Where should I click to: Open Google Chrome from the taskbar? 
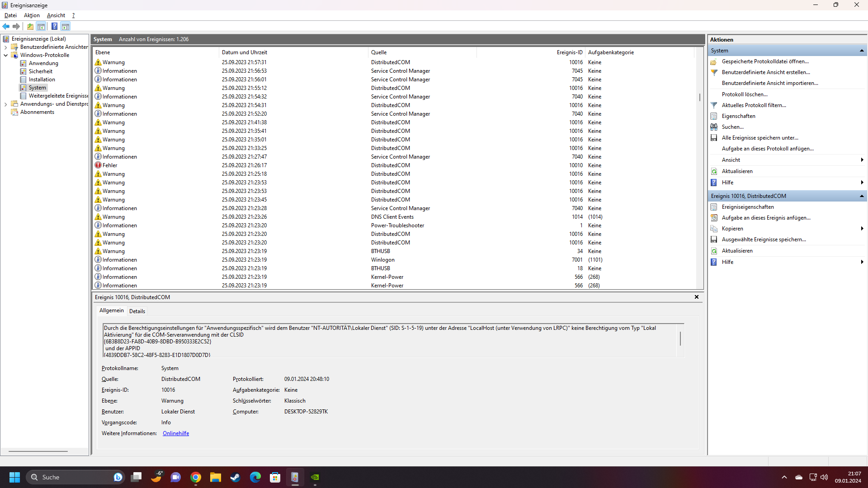(196, 477)
